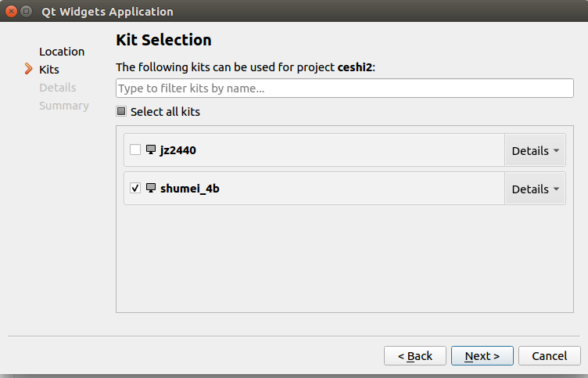Click the monitor icon beside shumei_4b
The width and height of the screenshot is (588, 378).
pyautogui.click(x=151, y=188)
